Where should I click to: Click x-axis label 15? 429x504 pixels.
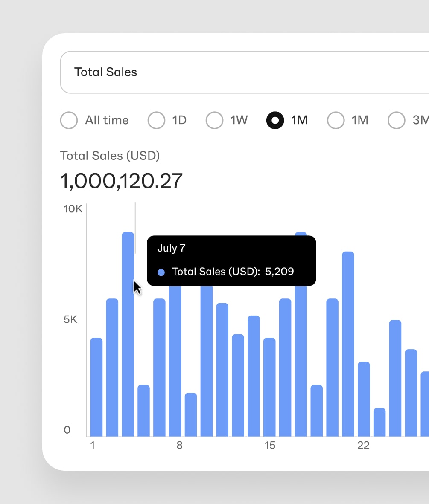[x=270, y=445]
